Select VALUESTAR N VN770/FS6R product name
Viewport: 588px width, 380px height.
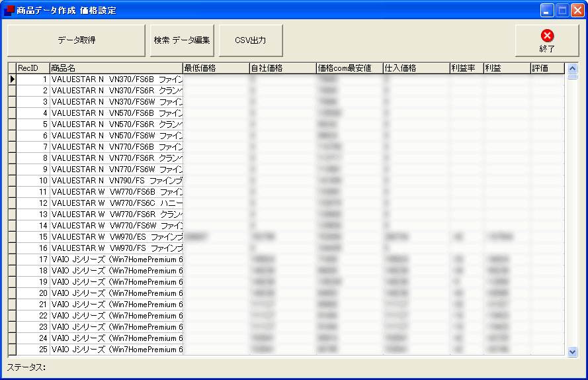point(116,158)
